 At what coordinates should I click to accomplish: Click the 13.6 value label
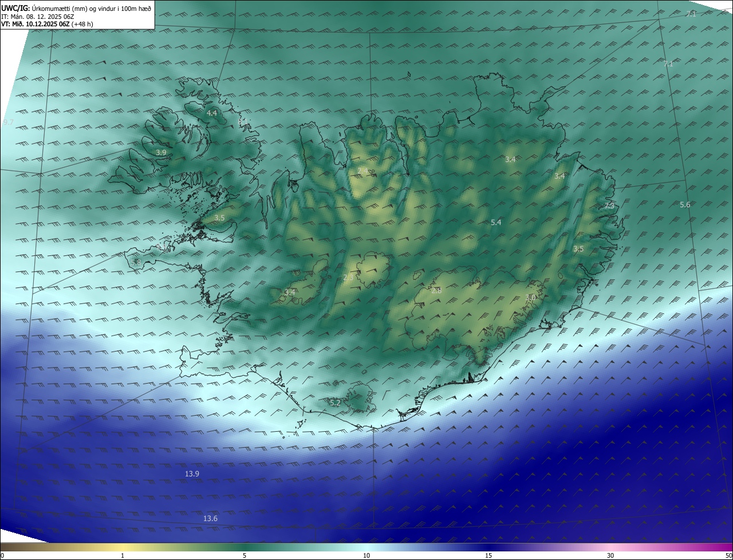coord(210,518)
